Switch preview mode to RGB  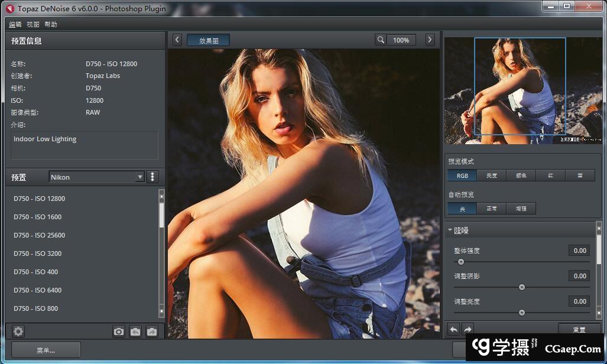[462, 175]
